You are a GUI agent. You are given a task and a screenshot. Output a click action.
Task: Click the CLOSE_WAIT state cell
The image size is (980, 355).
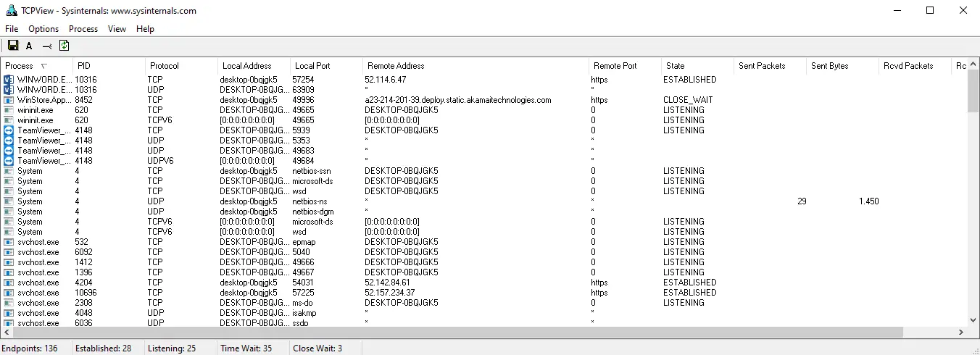pyautogui.click(x=688, y=100)
